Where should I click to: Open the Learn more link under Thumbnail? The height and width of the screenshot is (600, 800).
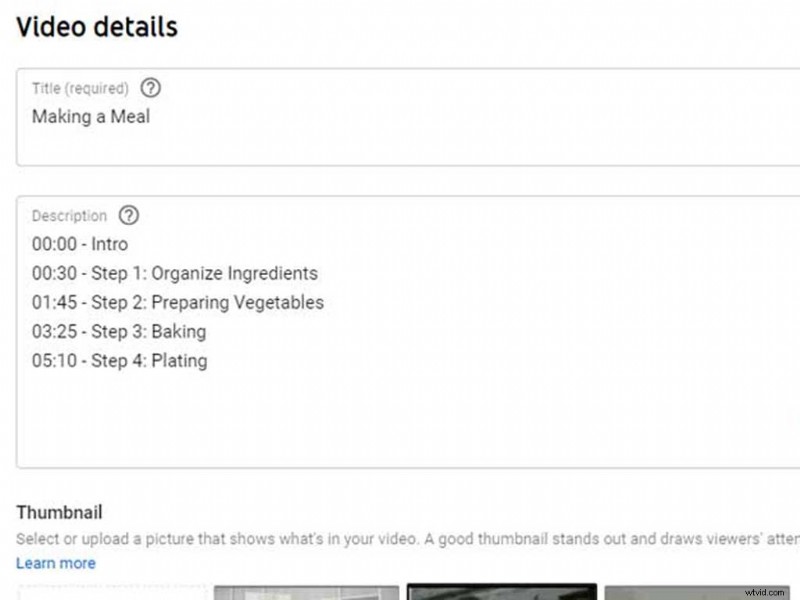[56, 563]
